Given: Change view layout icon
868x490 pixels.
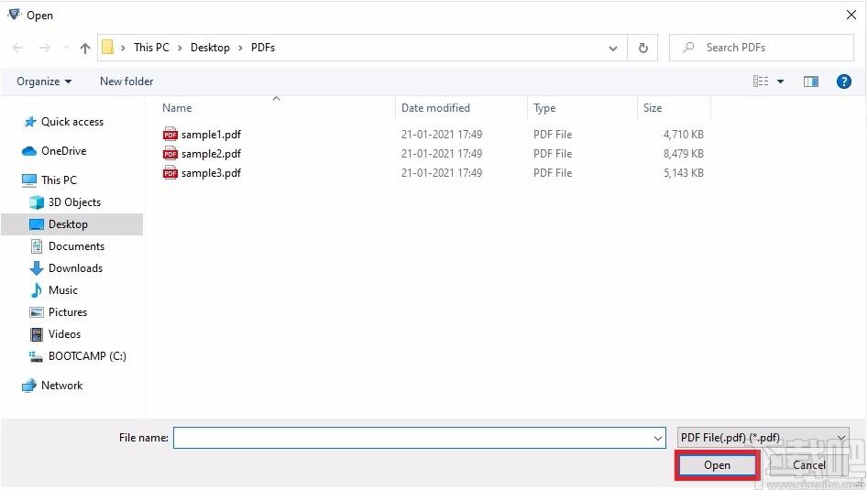Looking at the screenshot, I should tap(761, 82).
